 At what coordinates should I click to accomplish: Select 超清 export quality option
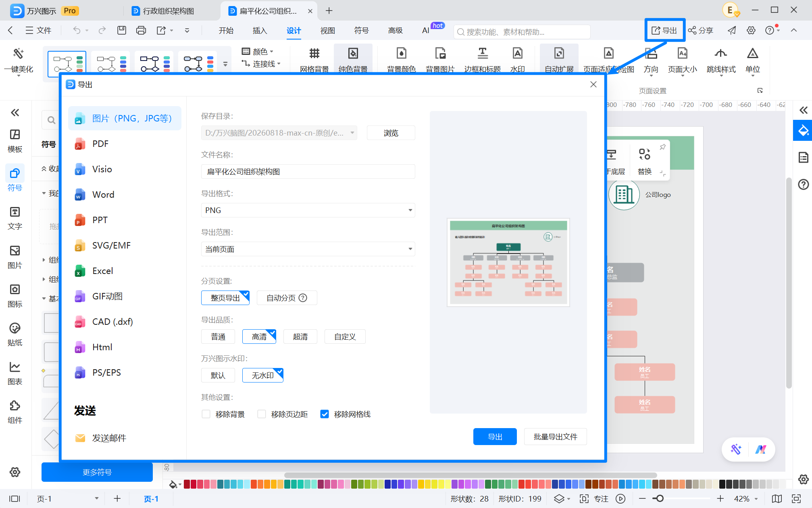tap(300, 337)
